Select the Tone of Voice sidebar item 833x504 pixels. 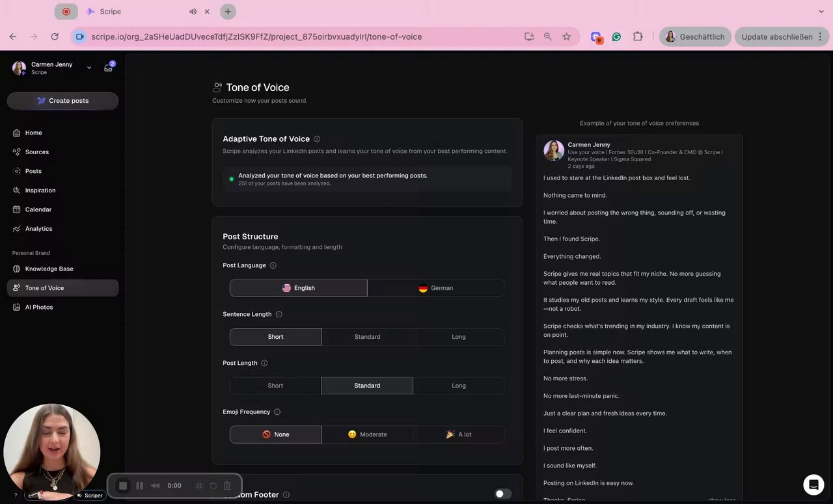(62, 288)
